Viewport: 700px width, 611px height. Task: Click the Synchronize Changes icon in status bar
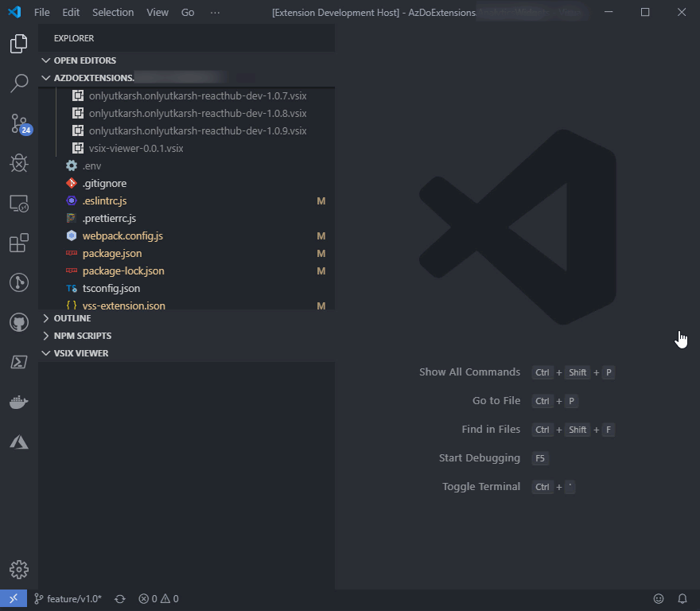(119, 599)
